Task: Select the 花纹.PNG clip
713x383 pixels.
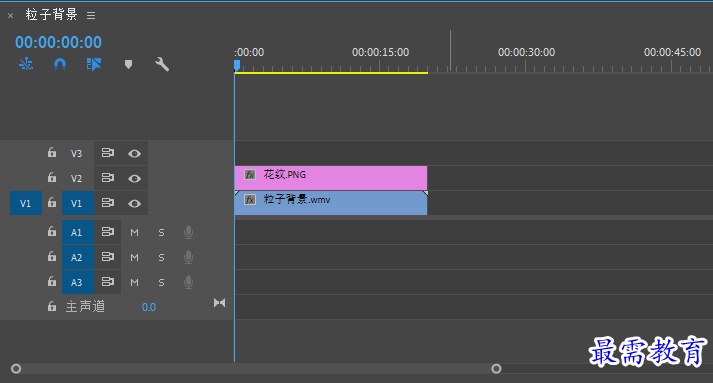Action: (x=331, y=178)
